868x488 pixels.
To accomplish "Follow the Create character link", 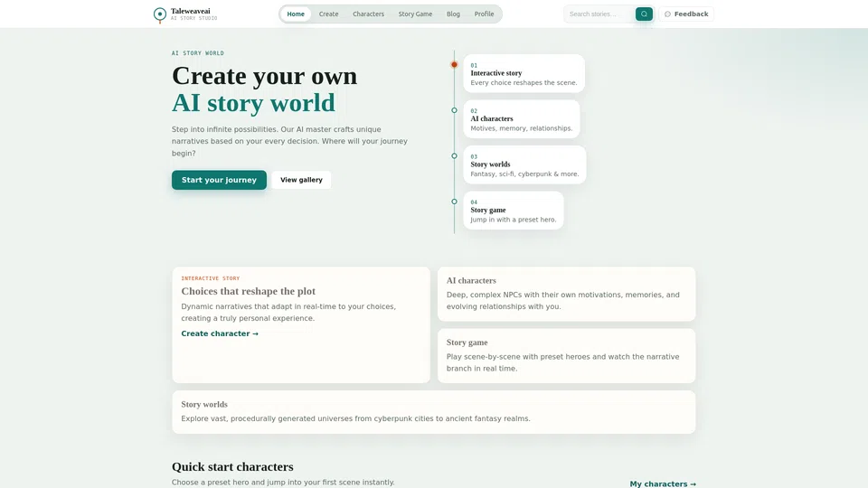I will tap(220, 333).
